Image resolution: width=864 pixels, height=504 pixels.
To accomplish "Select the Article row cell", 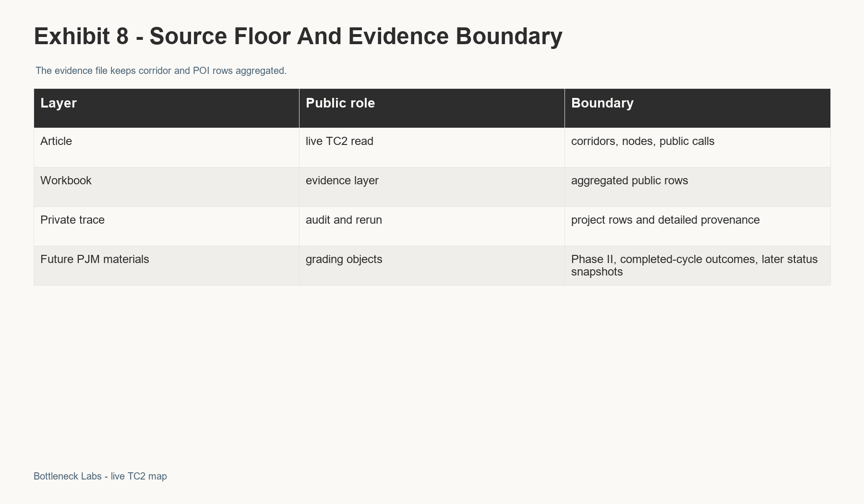I will pos(166,147).
